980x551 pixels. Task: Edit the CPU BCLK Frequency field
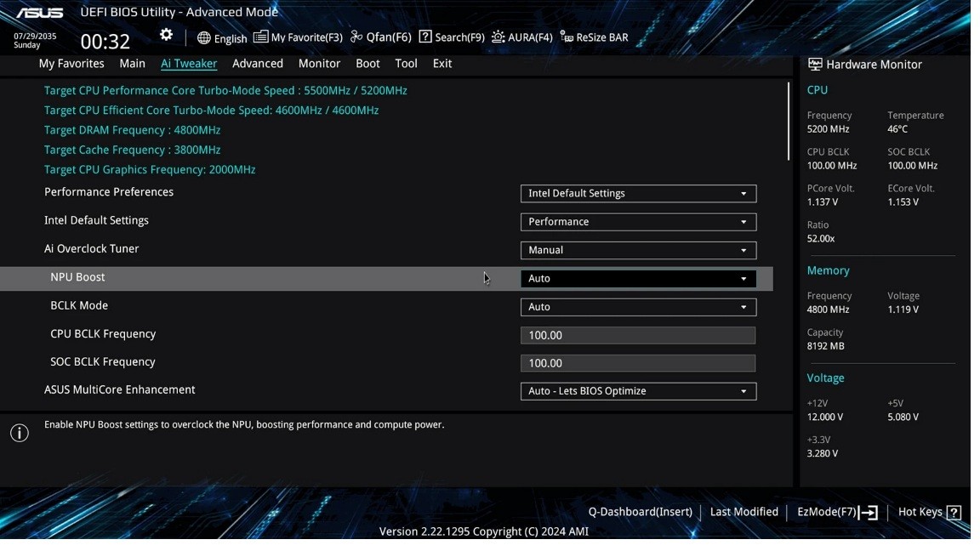(x=638, y=336)
